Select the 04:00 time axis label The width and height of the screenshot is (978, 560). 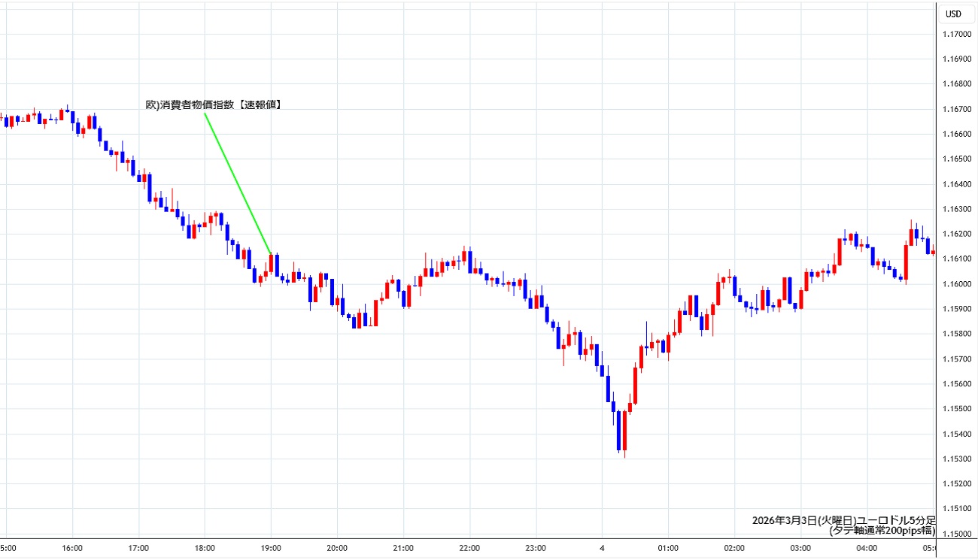[x=867, y=548]
